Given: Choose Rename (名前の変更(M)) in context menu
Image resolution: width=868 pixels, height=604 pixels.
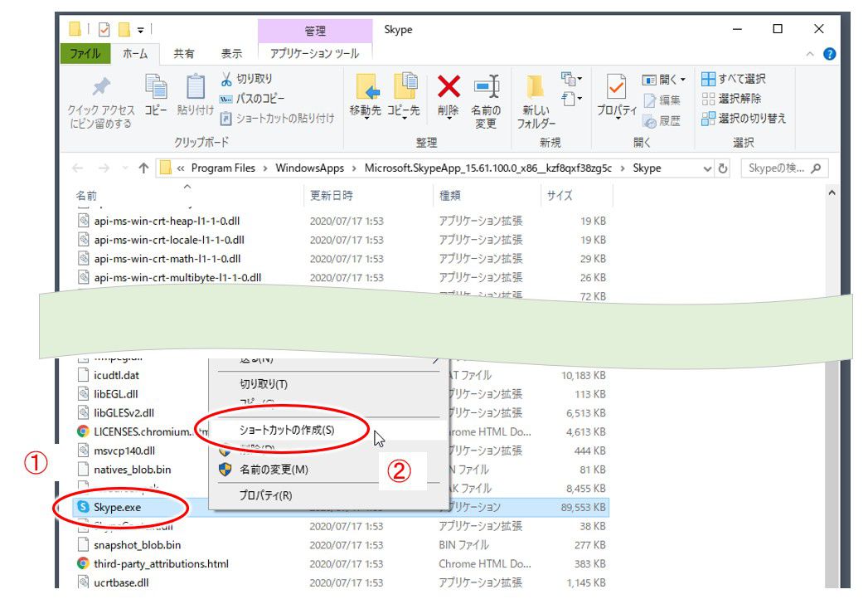Looking at the screenshot, I should 274,470.
